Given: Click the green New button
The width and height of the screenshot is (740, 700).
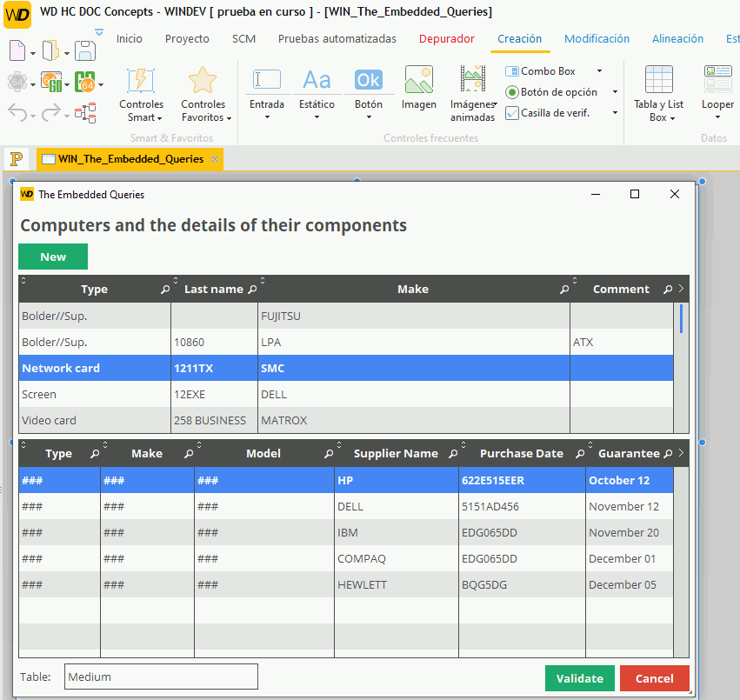Looking at the screenshot, I should click(x=53, y=257).
